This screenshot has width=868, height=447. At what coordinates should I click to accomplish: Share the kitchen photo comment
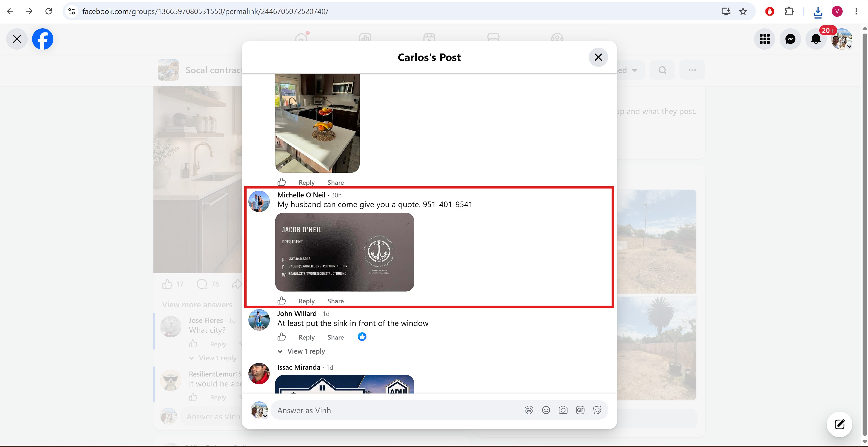[x=336, y=182]
